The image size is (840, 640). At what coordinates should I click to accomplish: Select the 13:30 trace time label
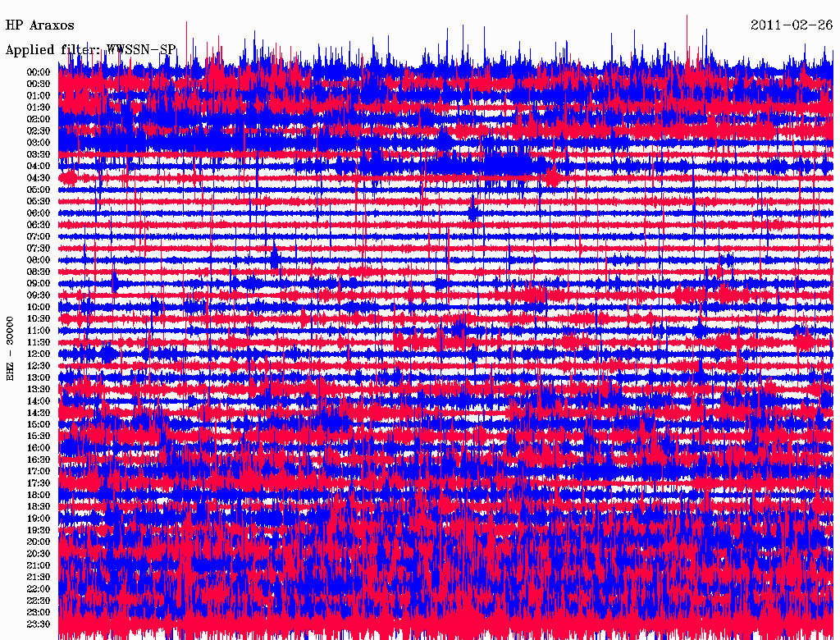click(38, 389)
